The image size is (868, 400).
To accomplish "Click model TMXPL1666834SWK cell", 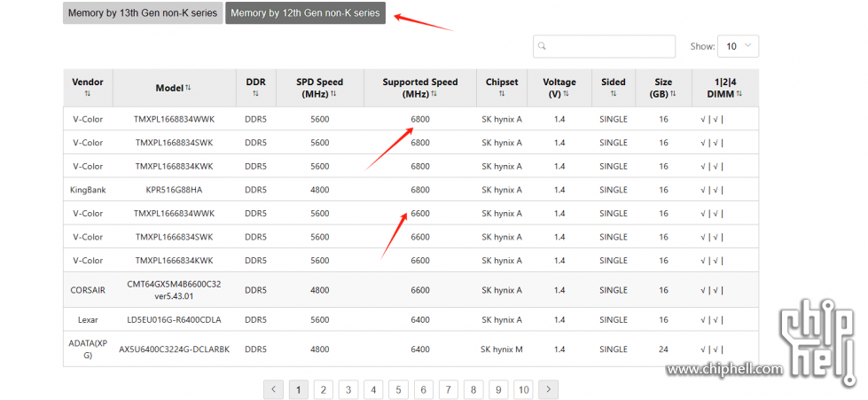I will point(175,237).
